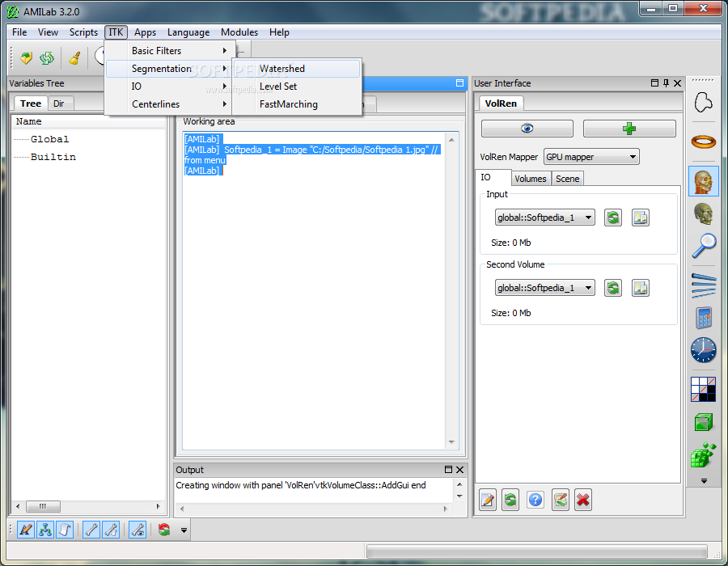Expand the IO submenu in ITK menu
The width and height of the screenshot is (728, 566).
171,87
